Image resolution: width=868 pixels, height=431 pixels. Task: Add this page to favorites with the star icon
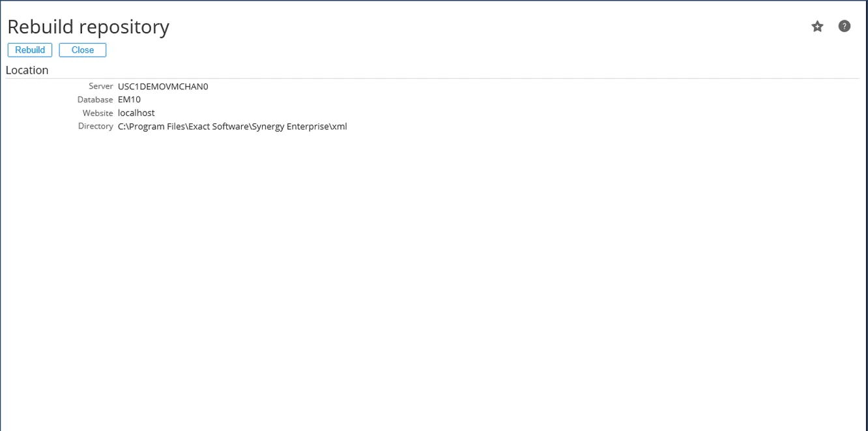coord(817,27)
